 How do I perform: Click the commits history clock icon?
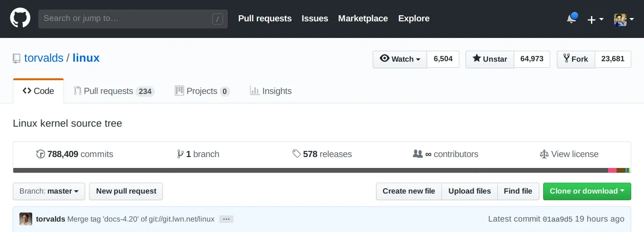coord(41,154)
